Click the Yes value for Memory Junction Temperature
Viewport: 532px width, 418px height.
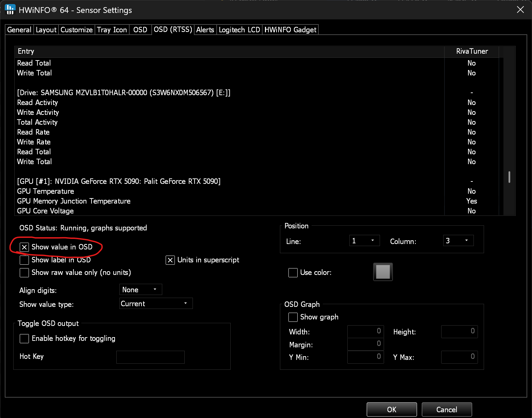(471, 201)
